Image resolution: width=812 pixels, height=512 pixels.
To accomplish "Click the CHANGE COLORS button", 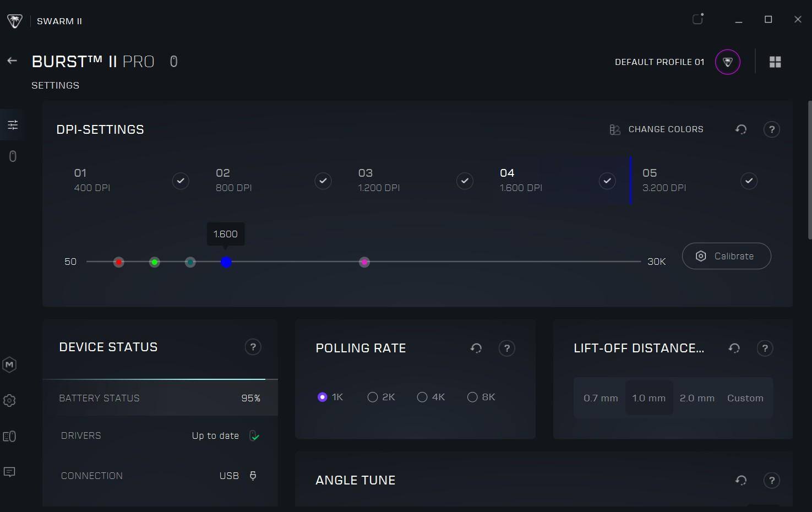I will 656,129.
